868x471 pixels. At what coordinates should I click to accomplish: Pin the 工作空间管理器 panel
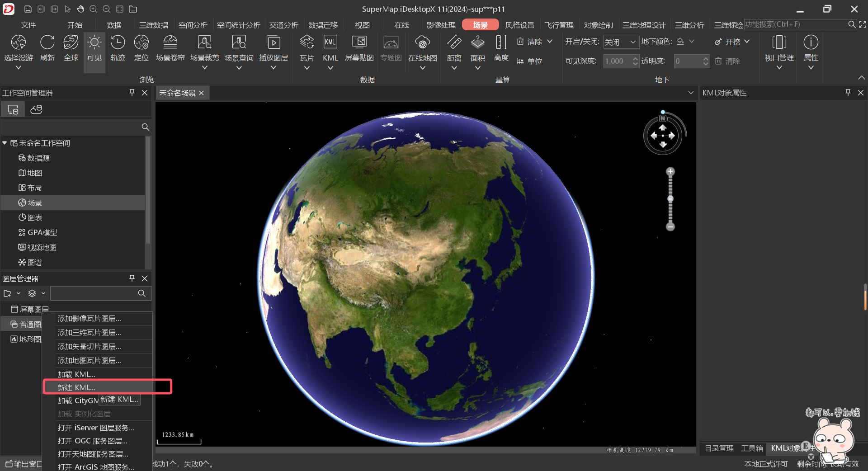(132, 93)
